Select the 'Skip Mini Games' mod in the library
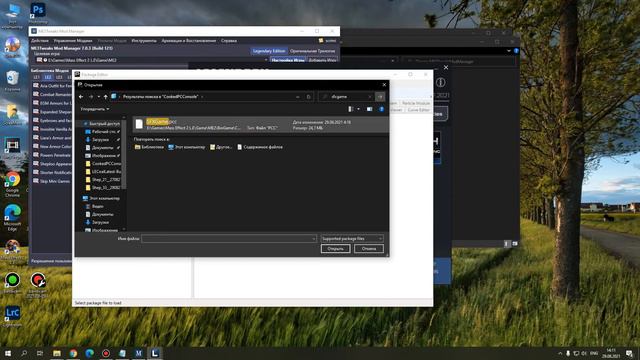This screenshot has width=640, height=360. pos(51,181)
